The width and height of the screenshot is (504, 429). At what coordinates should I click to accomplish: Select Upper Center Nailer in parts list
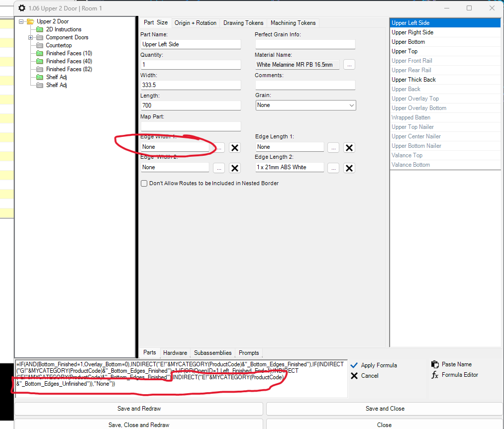[445, 136]
